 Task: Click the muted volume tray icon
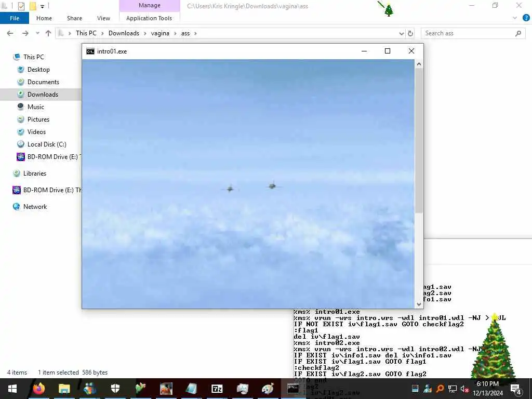coord(464,389)
